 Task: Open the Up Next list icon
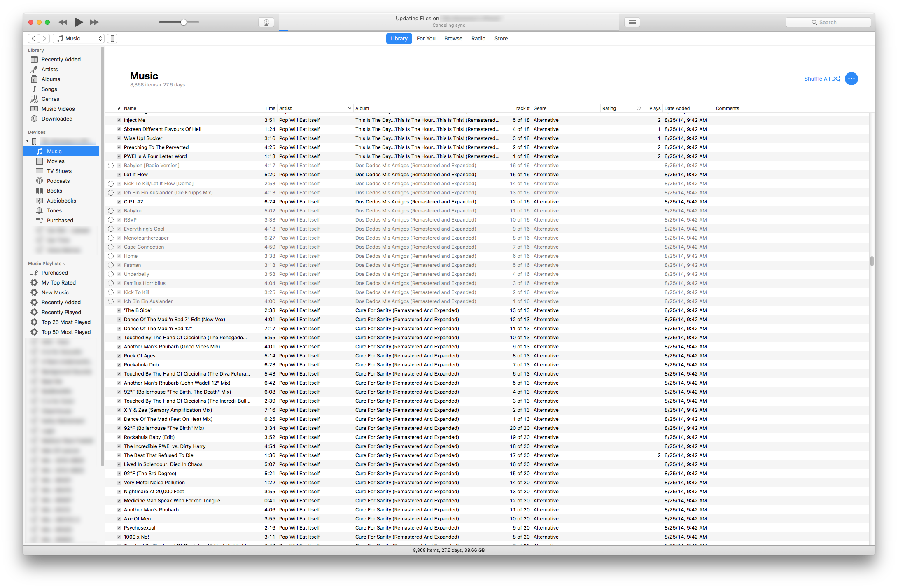tap(632, 23)
